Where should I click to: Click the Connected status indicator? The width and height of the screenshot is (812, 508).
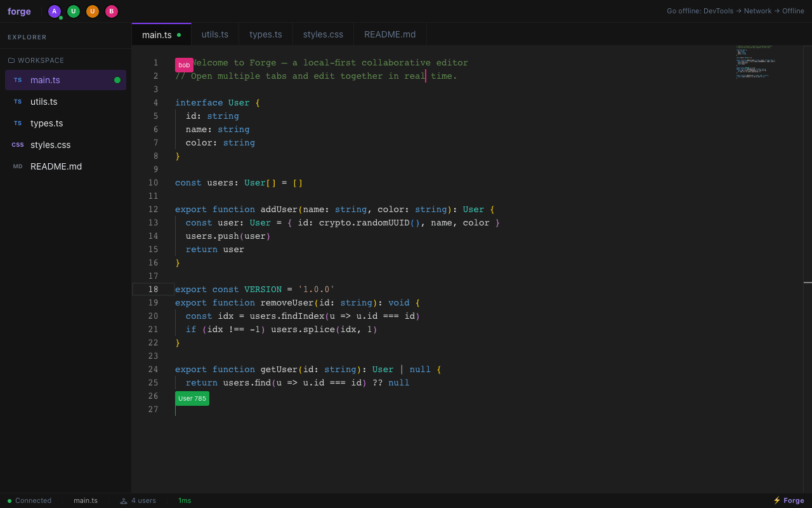pos(30,500)
